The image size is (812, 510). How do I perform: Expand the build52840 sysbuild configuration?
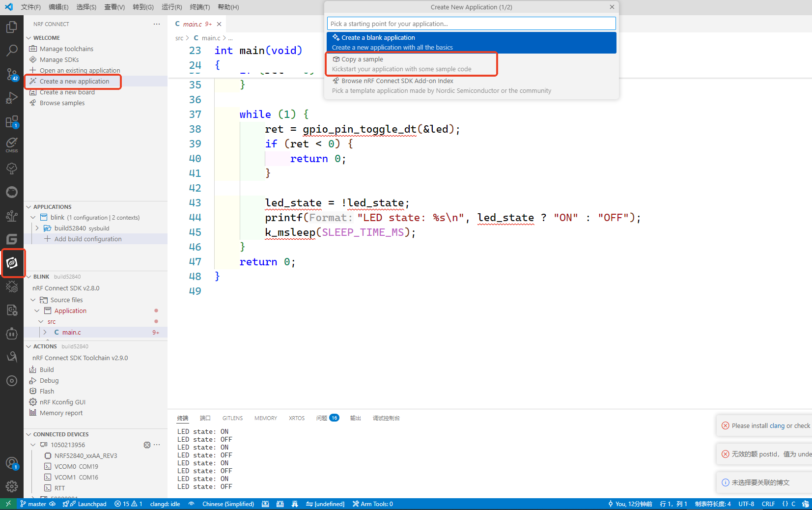(37, 228)
